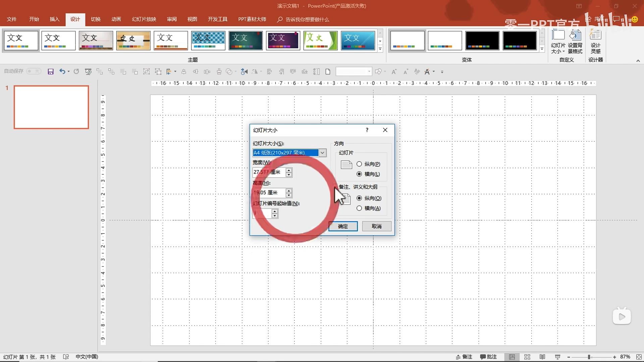The height and width of the screenshot is (362, 644).
Task: Select 纵向(O) portrait for notes and handouts
Action: (369, 198)
